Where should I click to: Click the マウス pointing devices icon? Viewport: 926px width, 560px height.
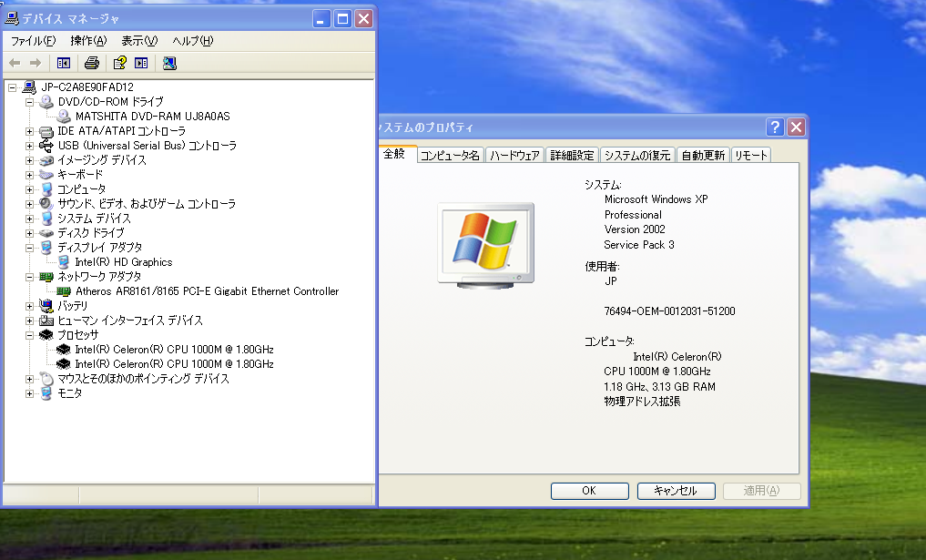[46, 379]
